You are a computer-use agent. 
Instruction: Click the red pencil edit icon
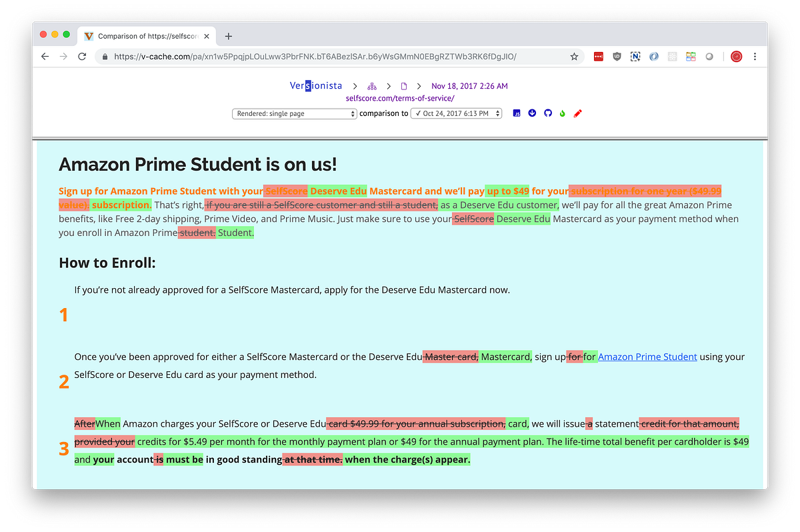(578, 113)
